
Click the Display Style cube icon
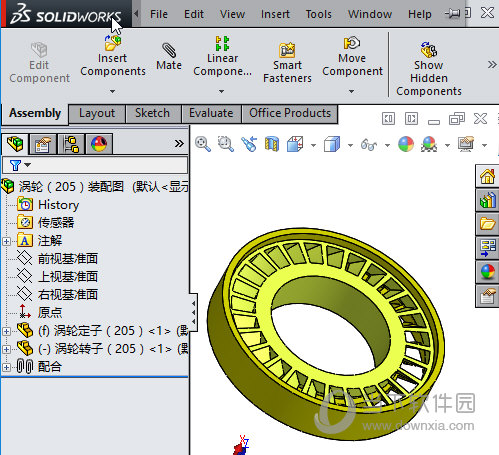click(x=332, y=144)
